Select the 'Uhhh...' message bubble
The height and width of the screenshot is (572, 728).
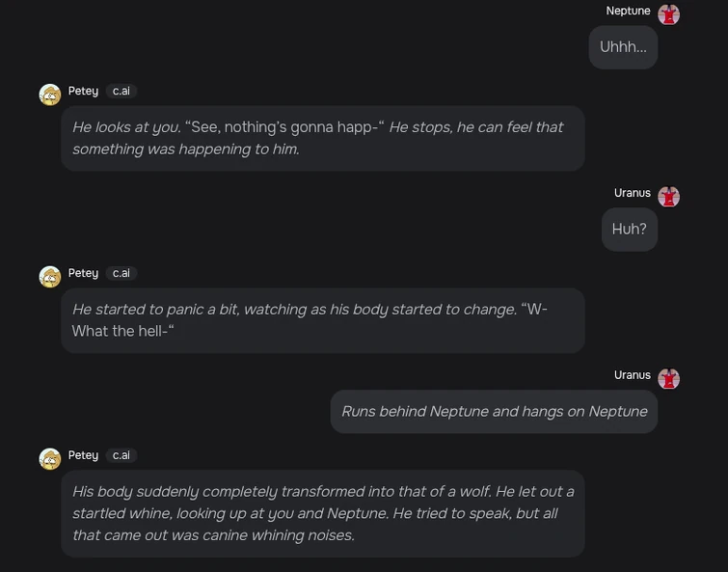point(623,47)
